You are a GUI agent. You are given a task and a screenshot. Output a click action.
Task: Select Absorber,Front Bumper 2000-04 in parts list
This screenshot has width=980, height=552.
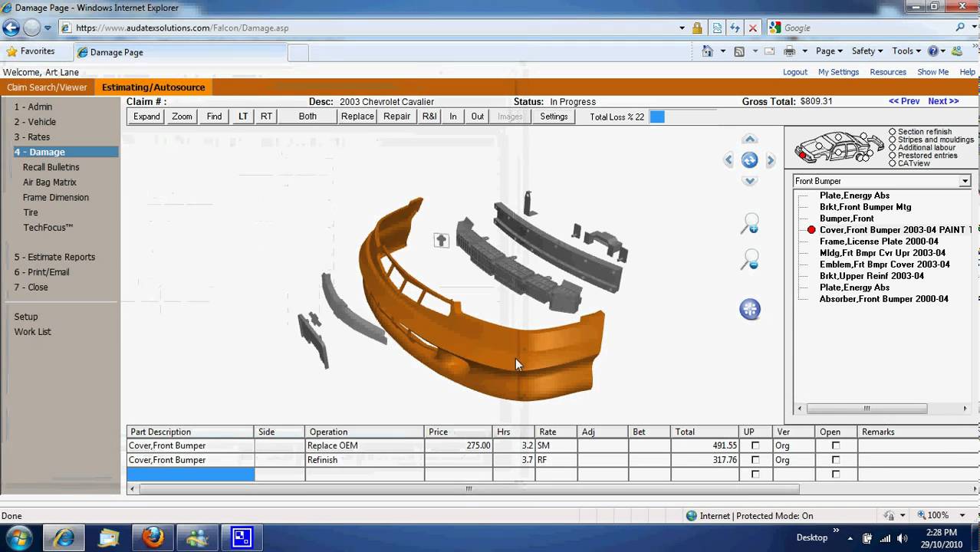[x=883, y=299]
